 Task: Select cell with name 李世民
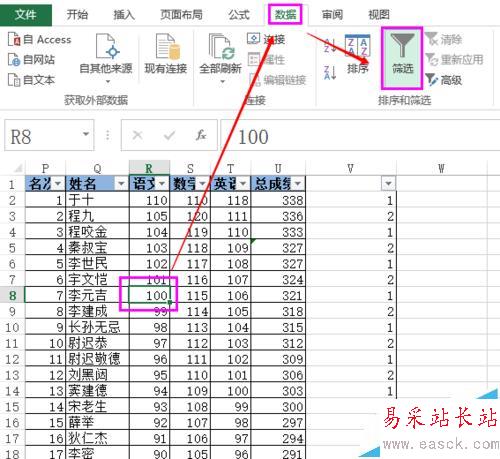pyautogui.click(x=97, y=264)
